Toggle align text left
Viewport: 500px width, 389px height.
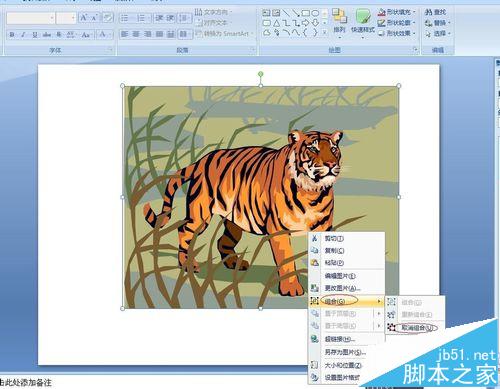[x=125, y=34]
